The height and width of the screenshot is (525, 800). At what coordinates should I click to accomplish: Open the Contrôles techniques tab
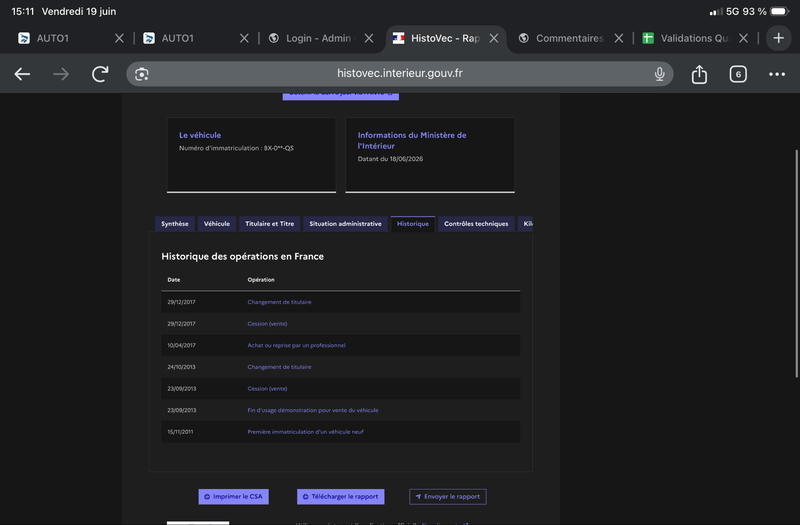point(476,223)
